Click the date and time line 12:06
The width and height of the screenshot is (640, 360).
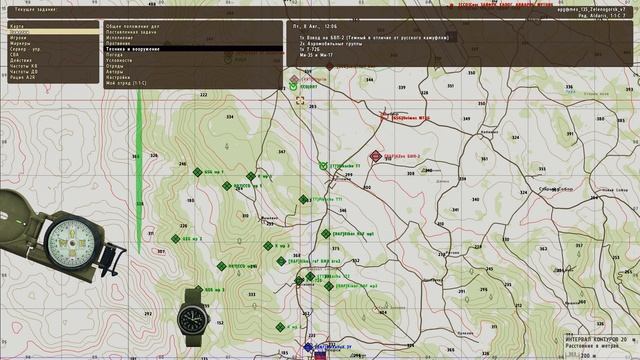[x=315, y=26]
